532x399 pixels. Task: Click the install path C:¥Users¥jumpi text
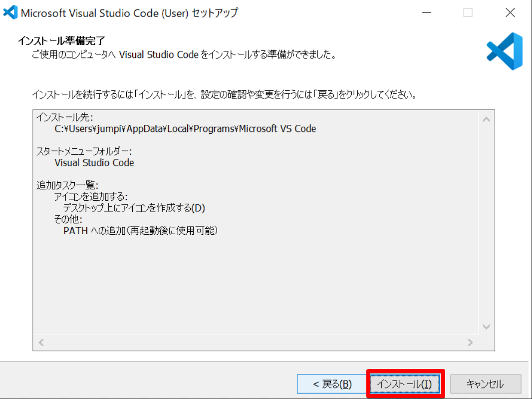coord(185,129)
